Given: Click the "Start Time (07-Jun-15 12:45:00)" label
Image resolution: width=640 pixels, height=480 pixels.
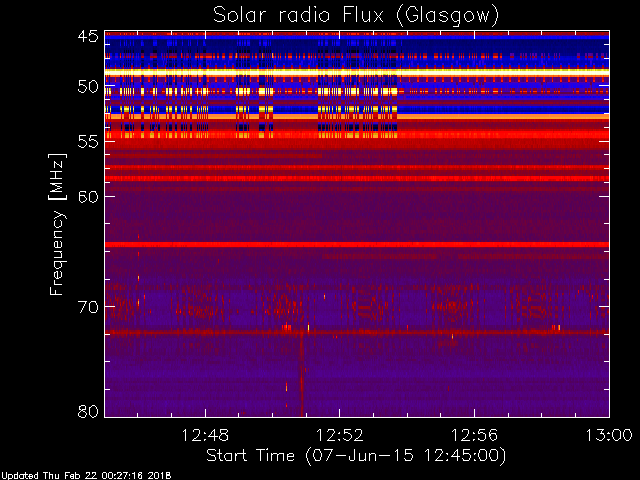Looking at the screenshot, I should coord(356,456).
